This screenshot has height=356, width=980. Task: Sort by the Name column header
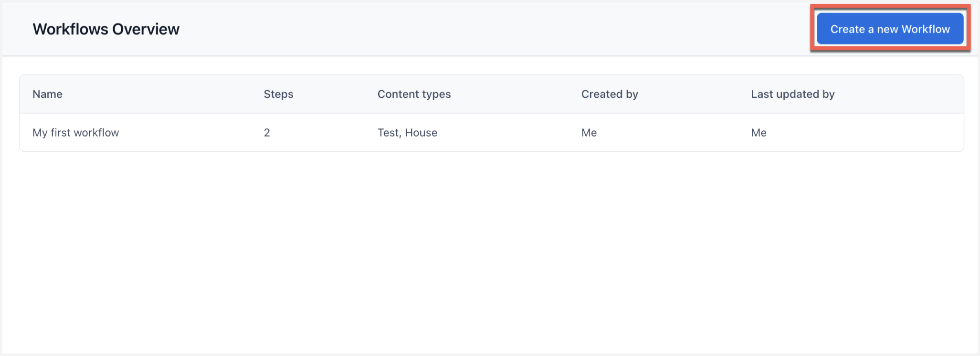click(x=47, y=94)
